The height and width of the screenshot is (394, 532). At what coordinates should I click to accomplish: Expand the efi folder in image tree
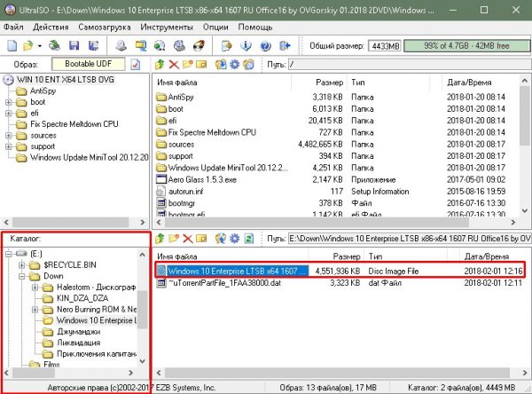9,113
